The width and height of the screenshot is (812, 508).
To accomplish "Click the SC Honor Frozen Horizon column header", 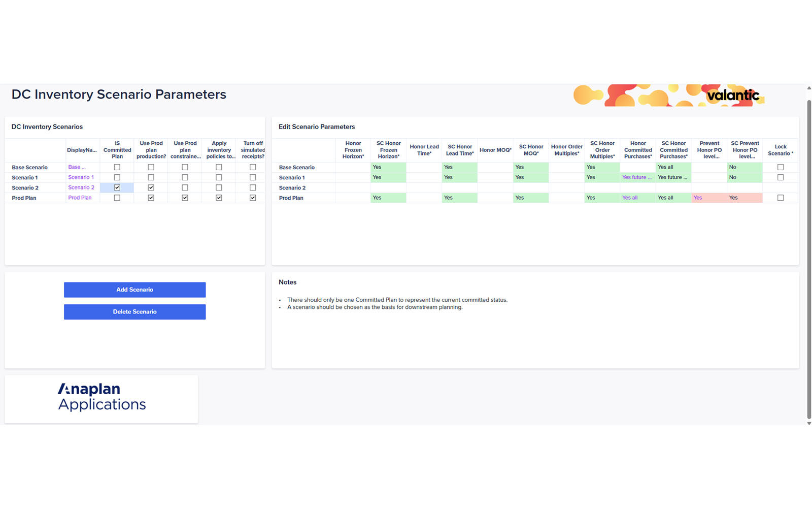I will pyautogui.click(x=388, y=150).
